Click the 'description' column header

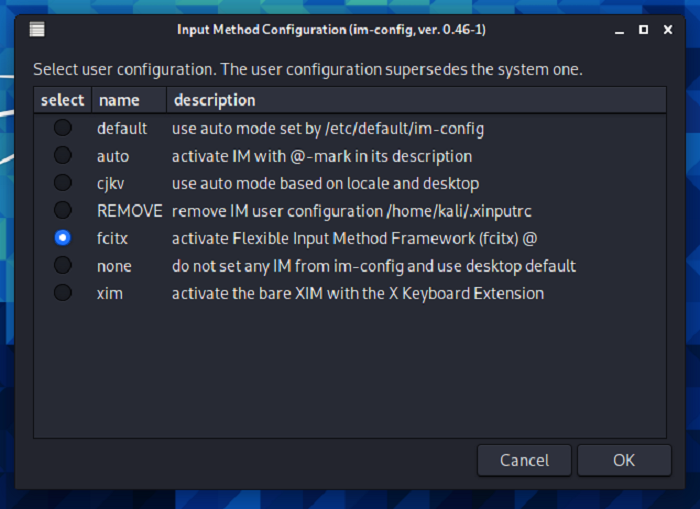tap(214, 100)
